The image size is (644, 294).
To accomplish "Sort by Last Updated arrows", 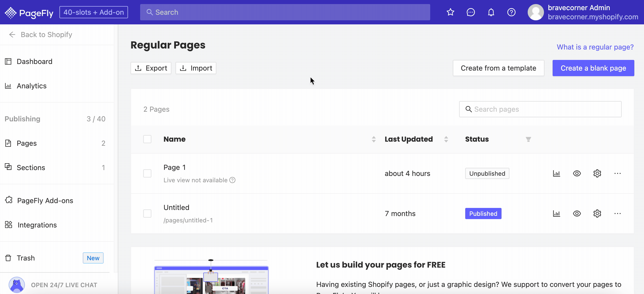I will click(446, 139).
